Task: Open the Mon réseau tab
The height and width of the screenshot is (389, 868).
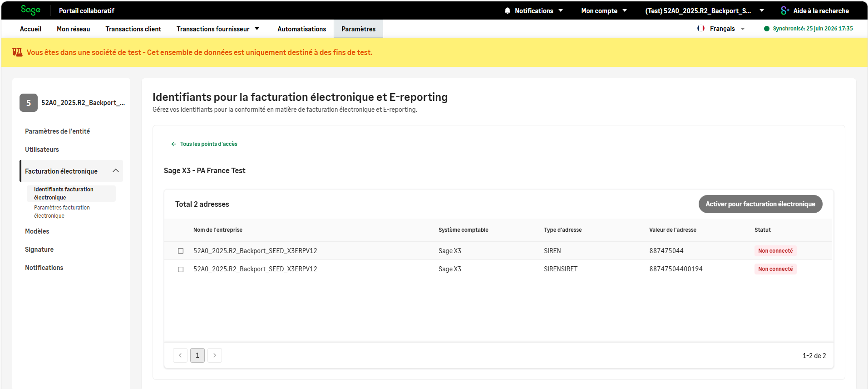Action: click(x=74, y=29)
